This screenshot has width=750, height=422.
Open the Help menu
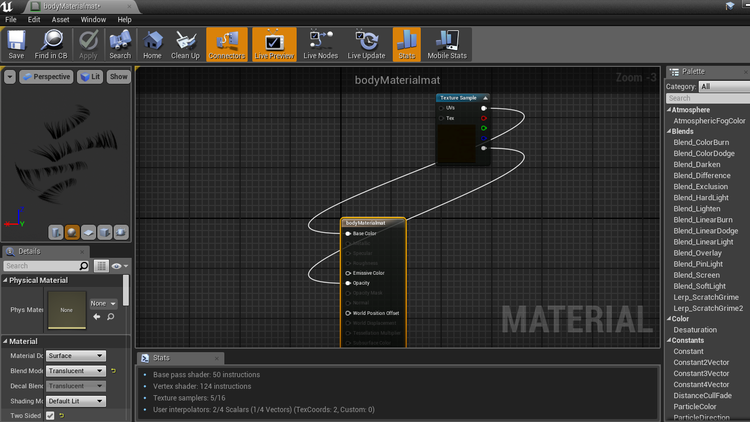[124, 20]
